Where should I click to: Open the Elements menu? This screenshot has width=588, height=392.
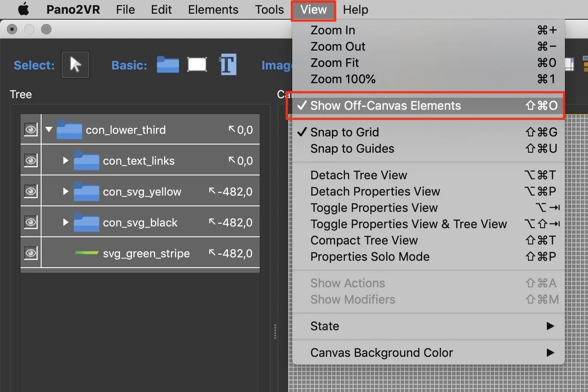pyautogui.click(x=213, y=9)
